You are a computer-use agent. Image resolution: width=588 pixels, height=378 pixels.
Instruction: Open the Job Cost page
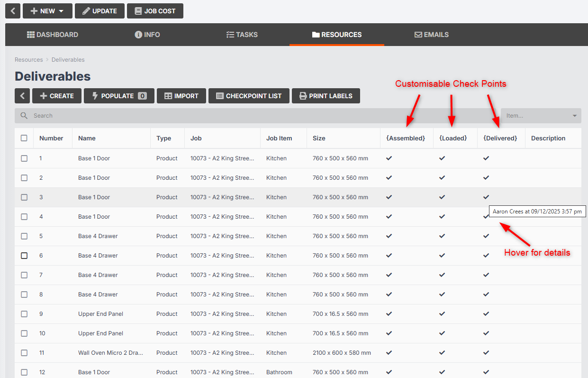pyautogui.click(x=155, y=11)
